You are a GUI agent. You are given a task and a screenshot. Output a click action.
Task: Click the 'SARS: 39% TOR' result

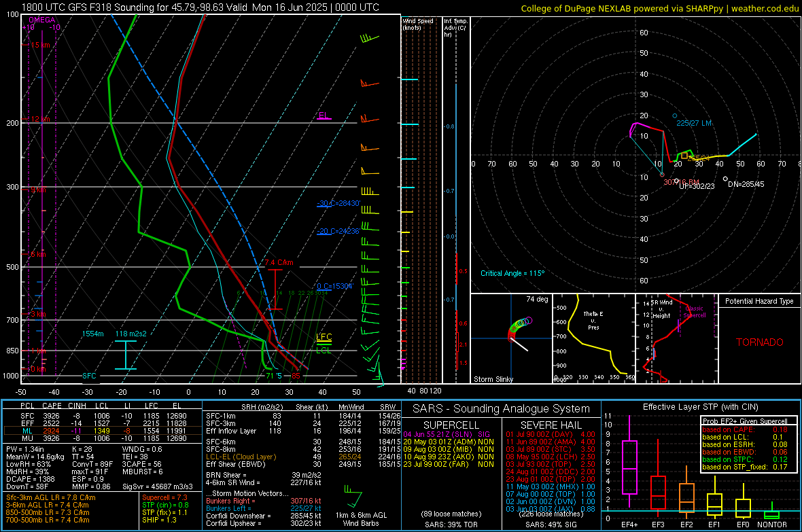pyautogui.click(x=451, y=525)
